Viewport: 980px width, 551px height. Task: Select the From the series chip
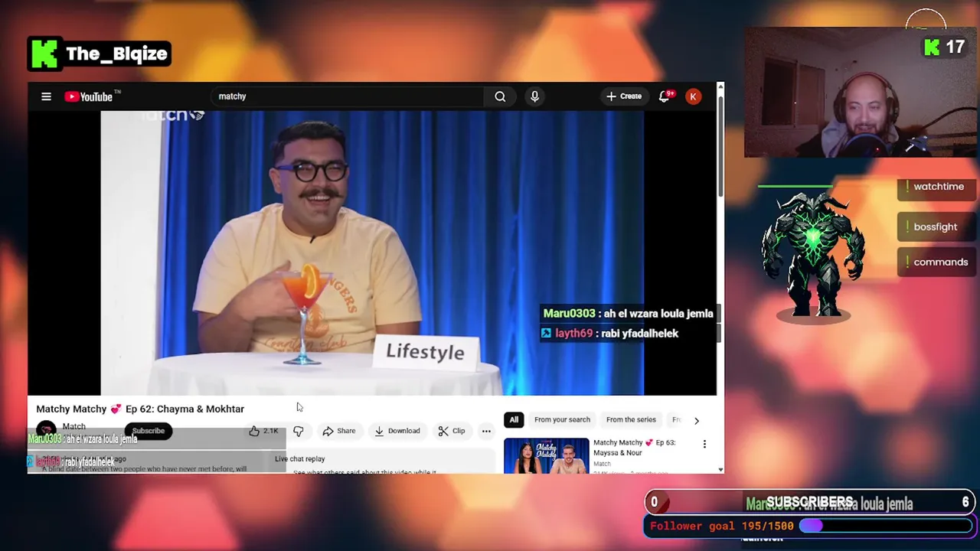point(631,419)
